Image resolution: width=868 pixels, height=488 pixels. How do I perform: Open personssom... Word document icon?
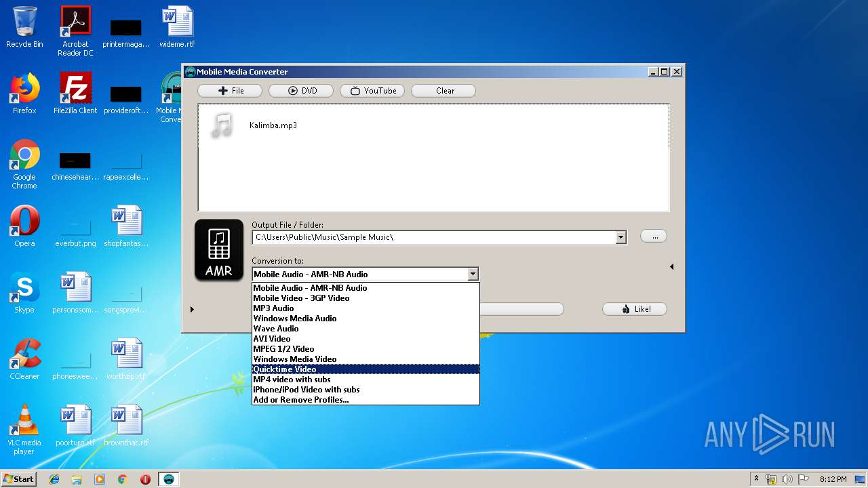pyautogui.click(x=75, y=293)
